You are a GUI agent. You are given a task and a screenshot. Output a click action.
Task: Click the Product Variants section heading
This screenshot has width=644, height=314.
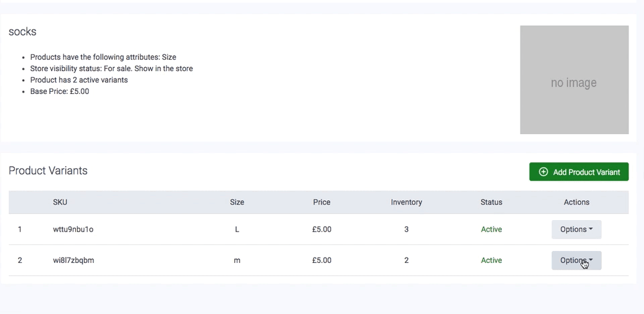click(x=48, y=171)
